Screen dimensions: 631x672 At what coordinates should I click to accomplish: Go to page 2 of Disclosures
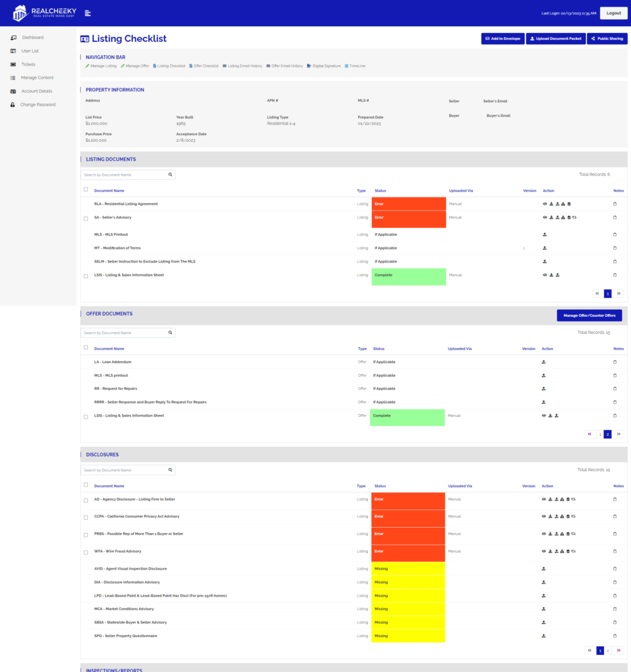pos(608,650)
